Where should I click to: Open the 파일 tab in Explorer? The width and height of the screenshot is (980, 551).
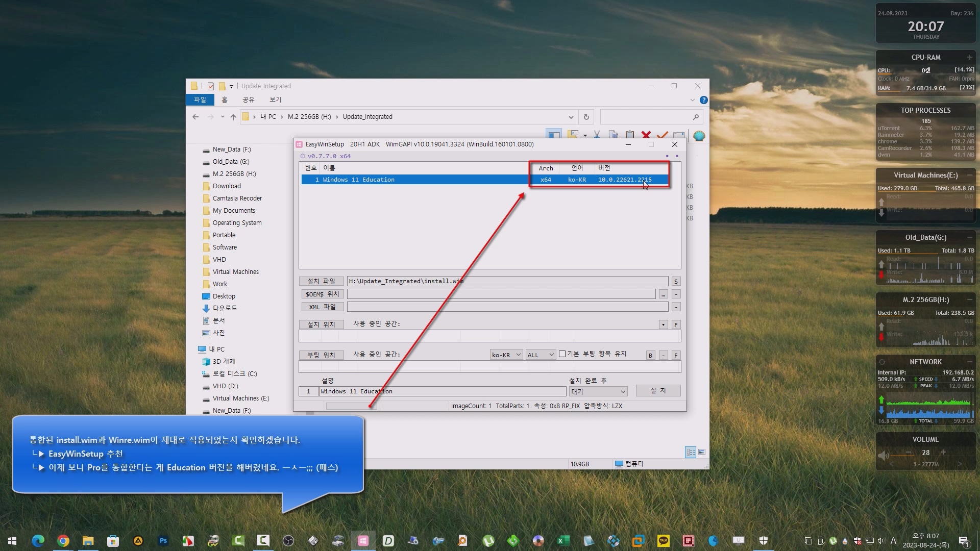click(200, 100)
